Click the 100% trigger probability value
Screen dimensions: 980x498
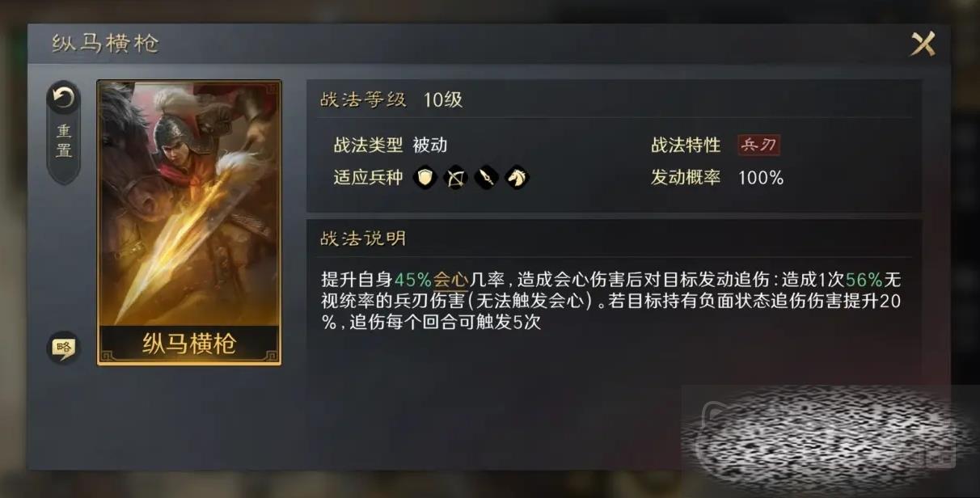pyautogui.click(x=761, y=178)
